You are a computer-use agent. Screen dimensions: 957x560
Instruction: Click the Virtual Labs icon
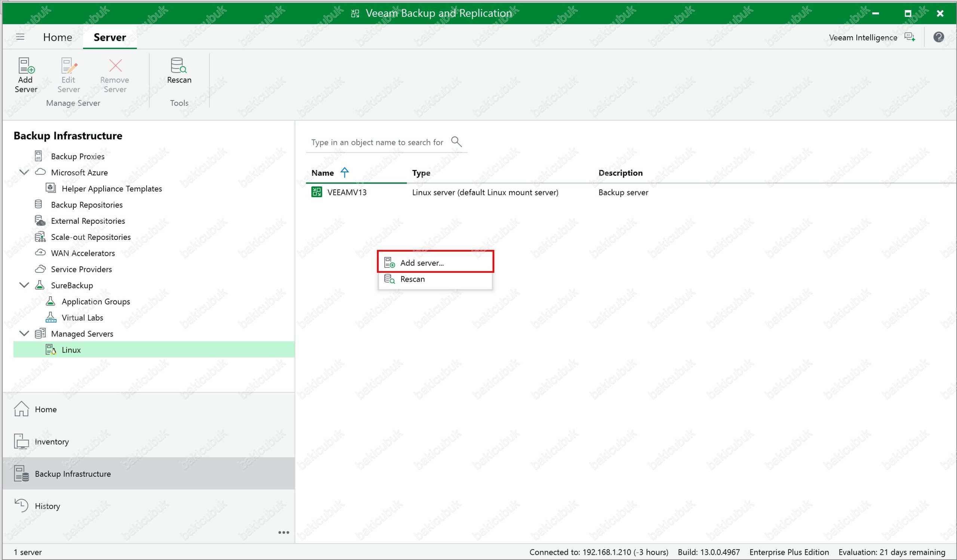(x=50, y=317)
